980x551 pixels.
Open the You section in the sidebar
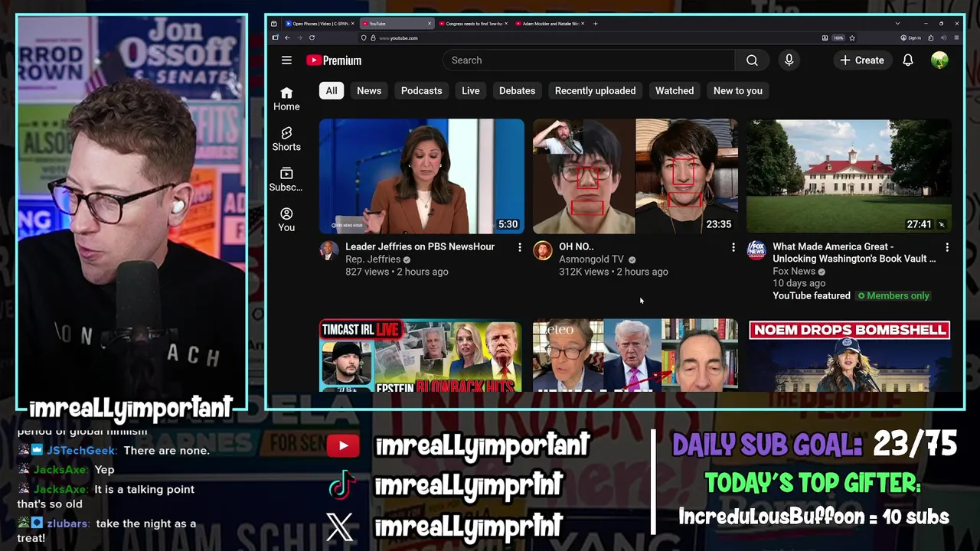click(286, 220)
